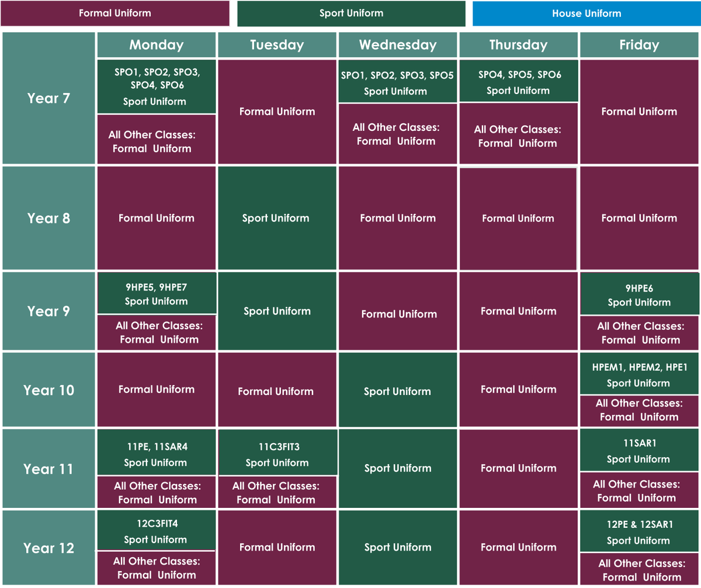Viewport: 701px width, 588px height.
Task: Click the Wednesday column header
Action: 397,45
